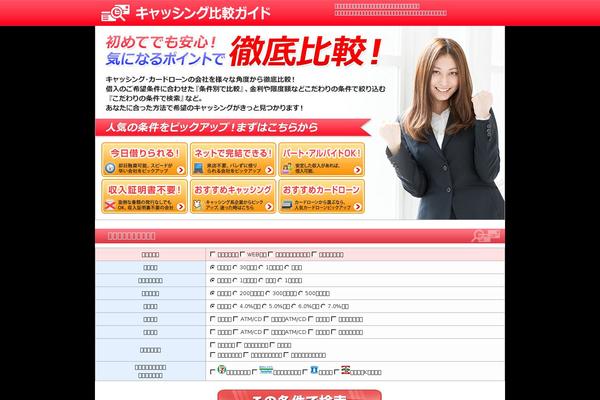This screenshot has height=400, width=600.
Task: Select the radio button labeled 30
Action: pyautogui.click(x=235, y=267)
